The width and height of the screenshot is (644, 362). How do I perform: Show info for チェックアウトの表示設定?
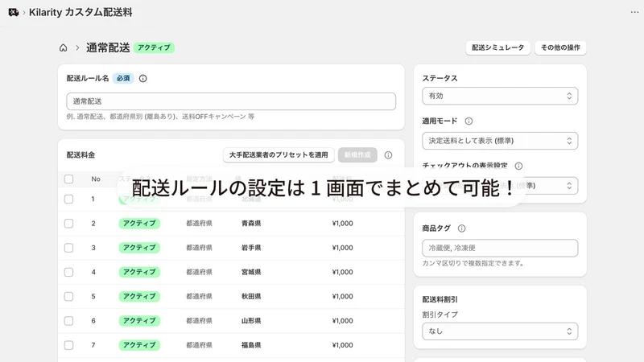518,166
